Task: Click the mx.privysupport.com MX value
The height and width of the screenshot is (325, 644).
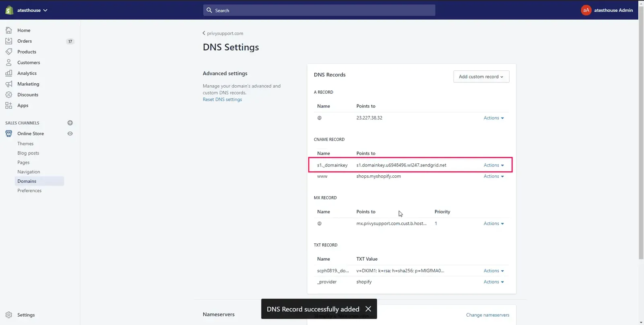Action: click(391, 224)
